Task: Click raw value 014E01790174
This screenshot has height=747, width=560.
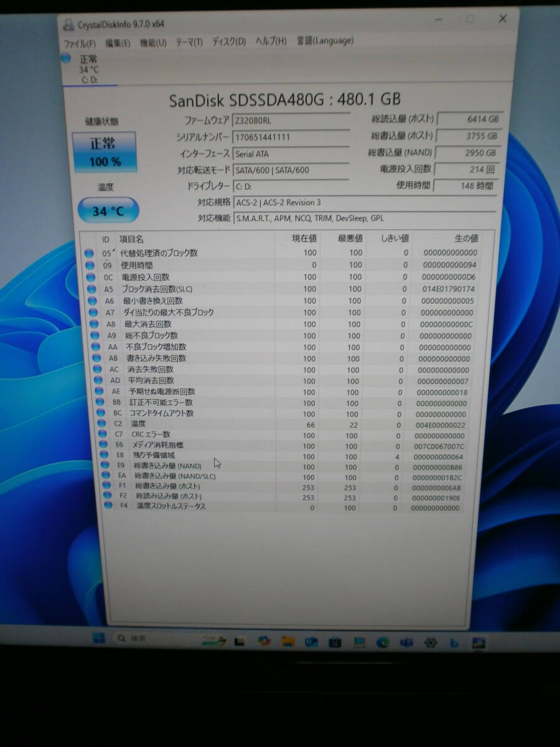Action: pyautogui.click(x=448, y=289)
